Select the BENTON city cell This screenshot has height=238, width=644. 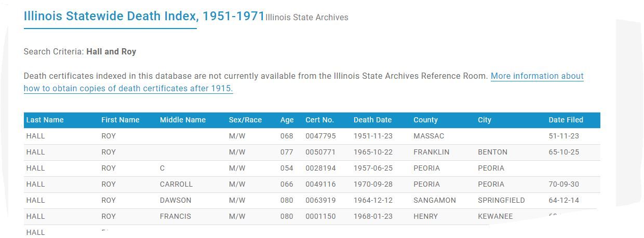coord(493,152)
